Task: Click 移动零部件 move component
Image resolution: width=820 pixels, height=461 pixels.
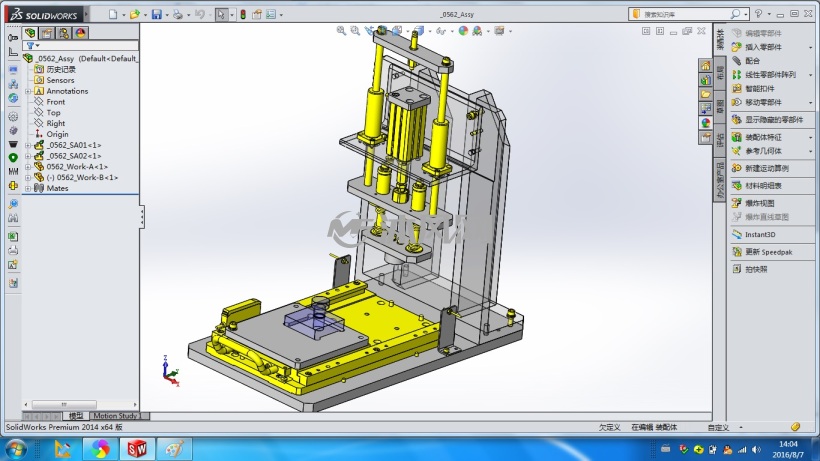Action: point(763,102)
